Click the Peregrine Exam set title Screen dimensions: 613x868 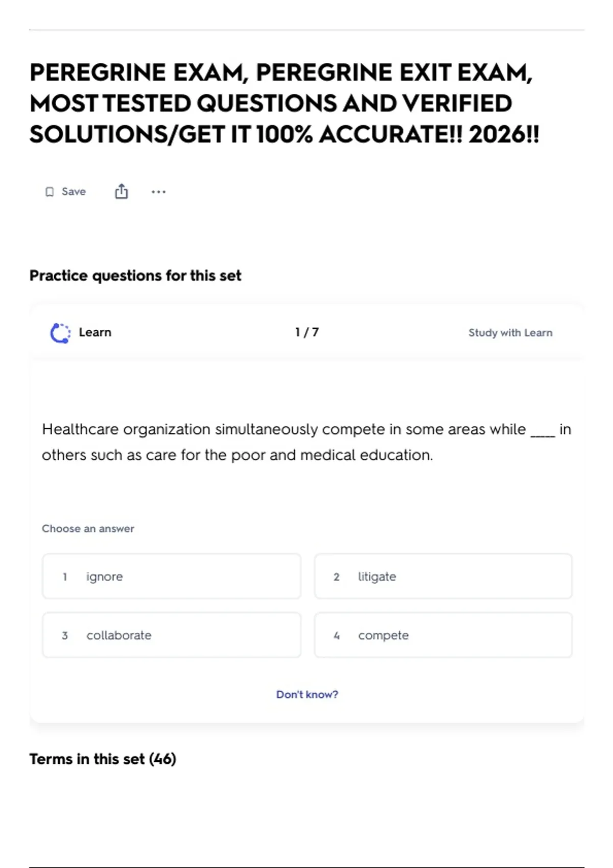[285, 104]
